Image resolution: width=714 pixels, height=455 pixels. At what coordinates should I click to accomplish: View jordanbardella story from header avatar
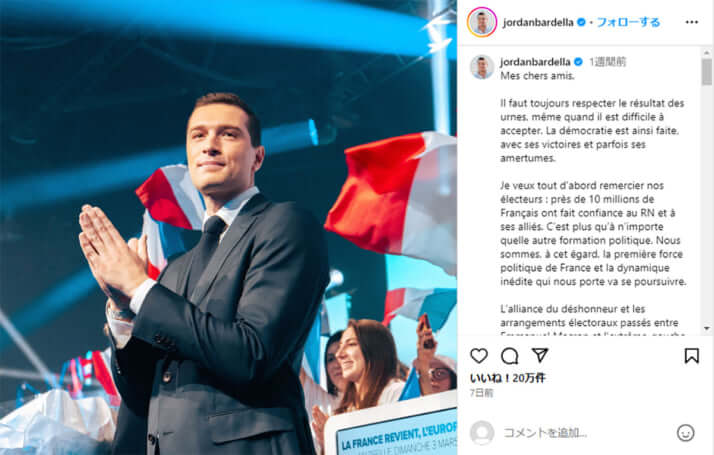click(482, 22)
